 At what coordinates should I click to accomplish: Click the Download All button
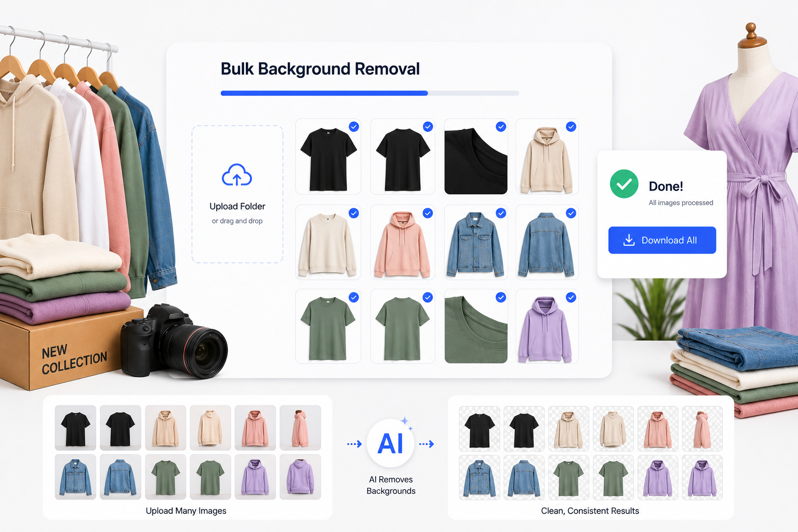pyautogui.click(x=662, y=240)
